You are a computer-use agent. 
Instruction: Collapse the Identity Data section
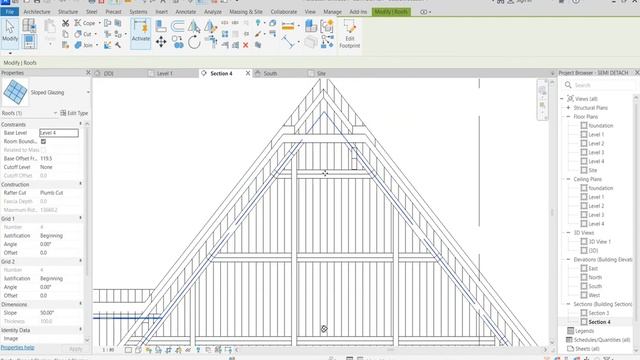tap(80, 330)
